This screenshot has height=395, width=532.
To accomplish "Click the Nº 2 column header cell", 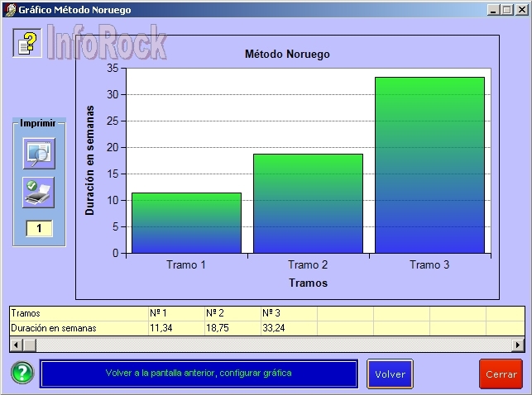I will click(x=232, y=313).
